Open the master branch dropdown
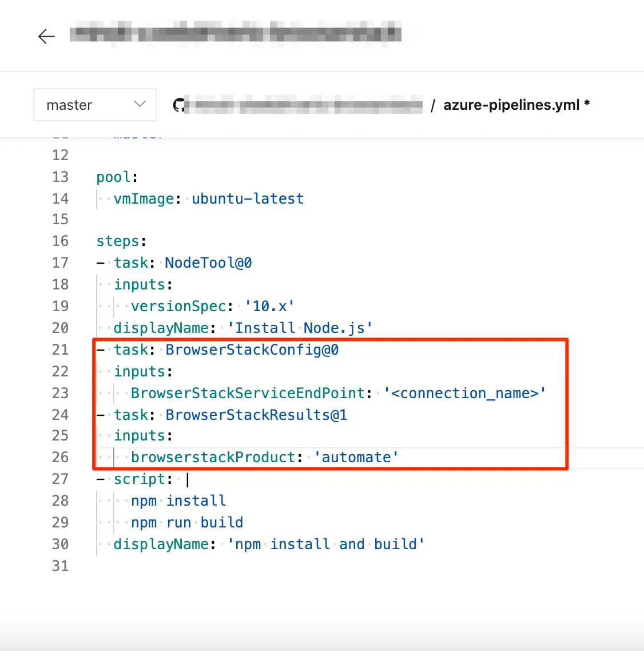The height and width of the screenshot is (651, 644). (x=95, y=105)
